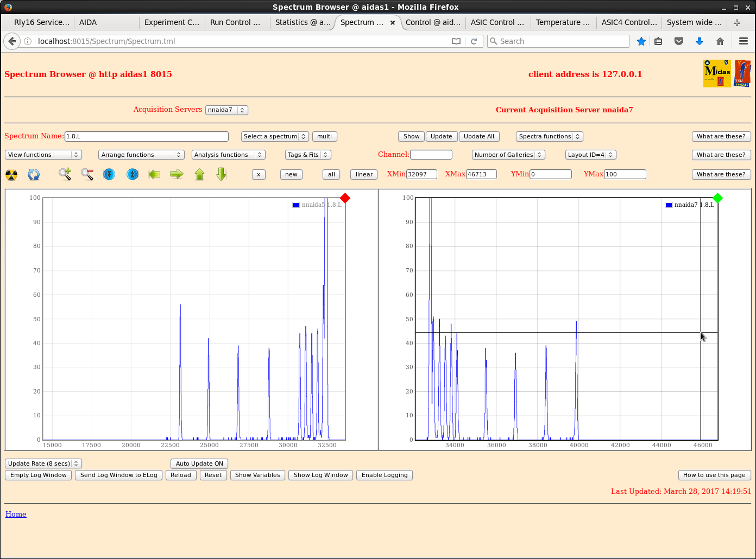
Task: Toggle the linear scale button
Action: [x=364, y=174]
